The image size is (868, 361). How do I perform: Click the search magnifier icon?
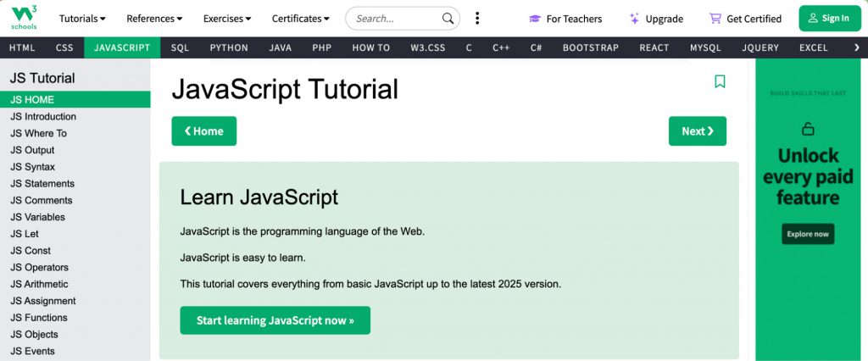448,19
